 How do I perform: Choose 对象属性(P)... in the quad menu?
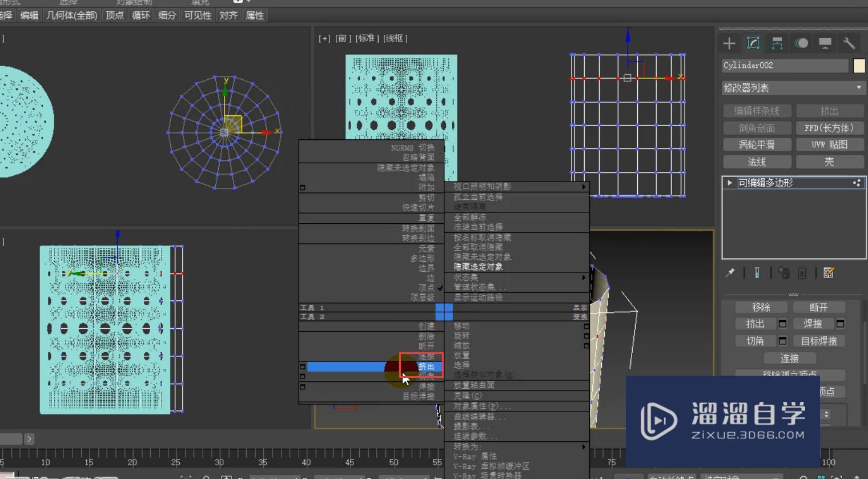click(483, 406)
